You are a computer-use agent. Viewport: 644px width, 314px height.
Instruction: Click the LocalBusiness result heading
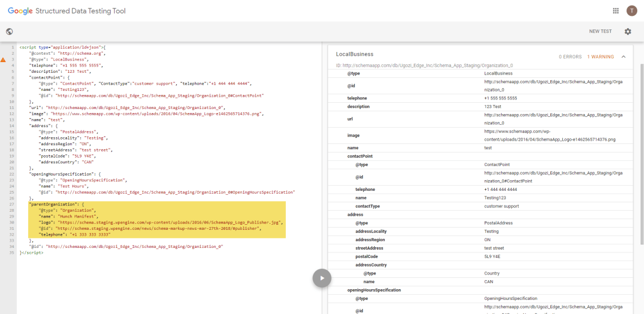(354, 54)
